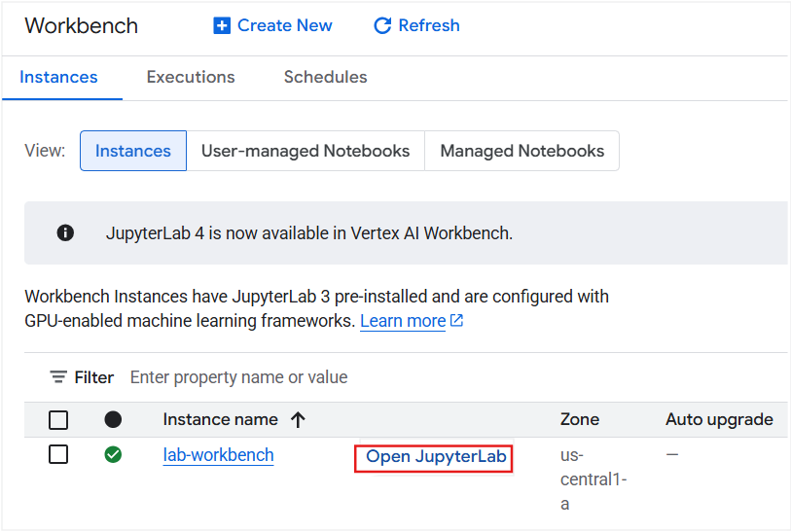Click the Filter lines icon
The height and width of the screenshot is (532, 791).
58,377
